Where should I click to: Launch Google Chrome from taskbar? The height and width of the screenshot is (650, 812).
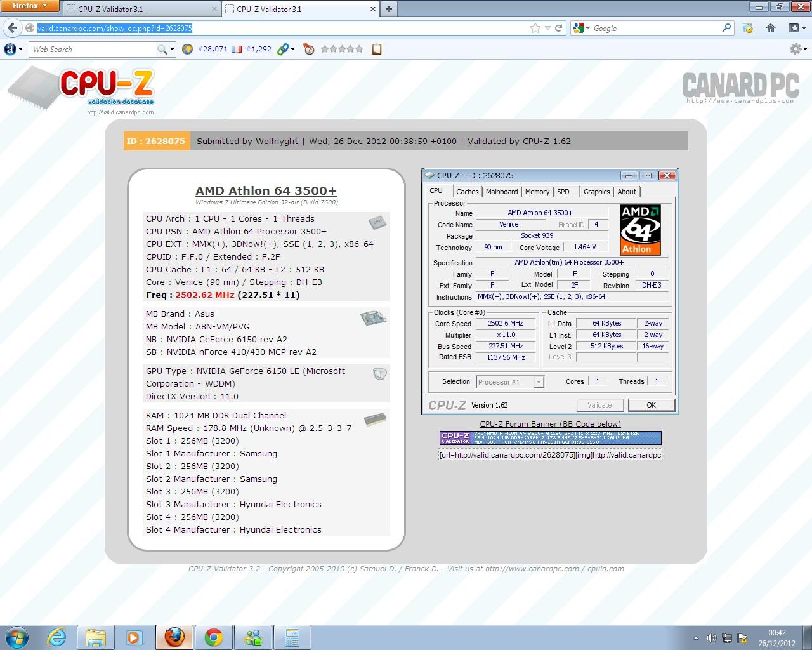[x=214, y=637]
